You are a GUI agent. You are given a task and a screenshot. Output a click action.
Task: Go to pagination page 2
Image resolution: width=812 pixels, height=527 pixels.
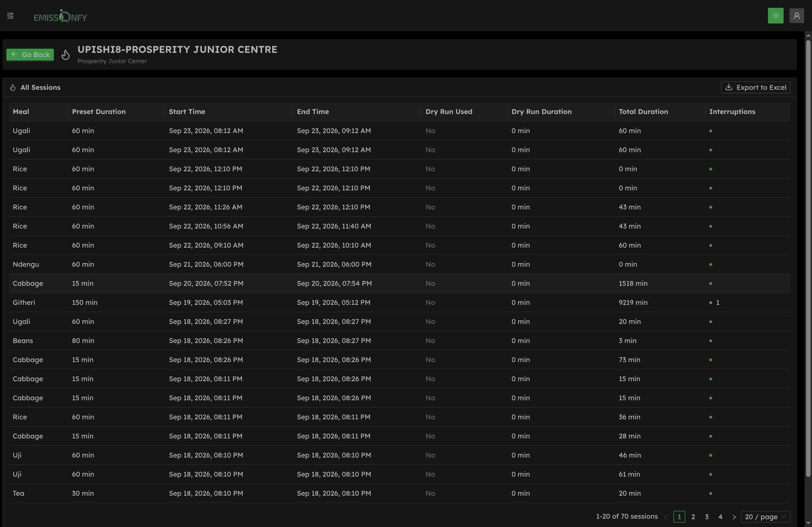pyautogui.click(x=693, y=517)
